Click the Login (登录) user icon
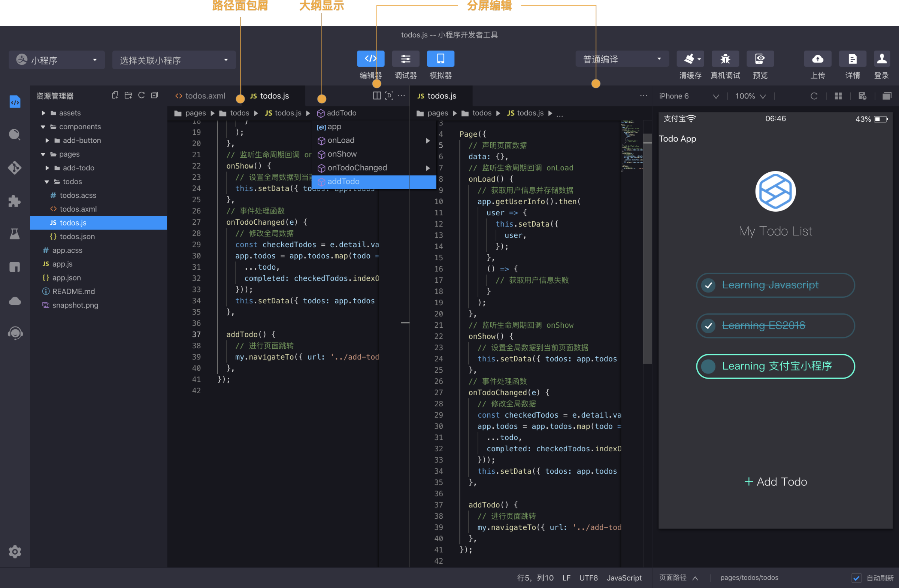 click(881, 58)
